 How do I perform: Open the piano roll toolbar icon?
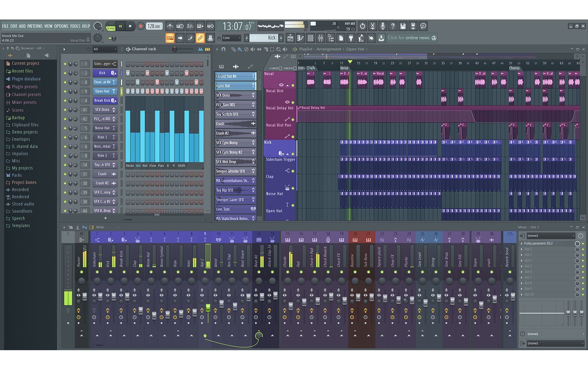tap(300, 38)
